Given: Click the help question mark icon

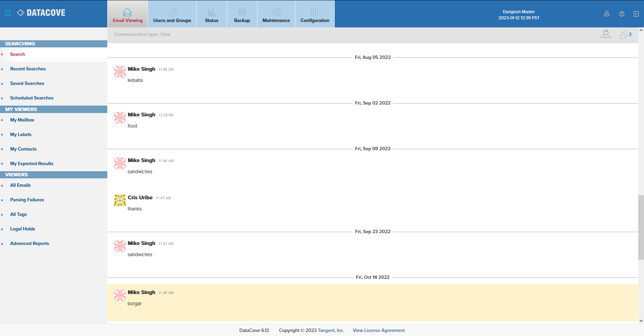Looking at the screenshot, I should click(x=621, y=14).
